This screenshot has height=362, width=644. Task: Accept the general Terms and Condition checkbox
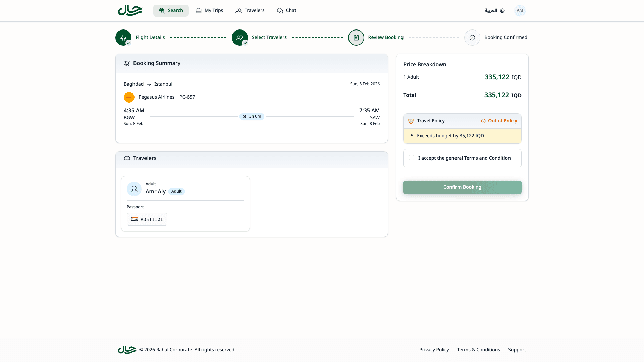coord(411,158)
